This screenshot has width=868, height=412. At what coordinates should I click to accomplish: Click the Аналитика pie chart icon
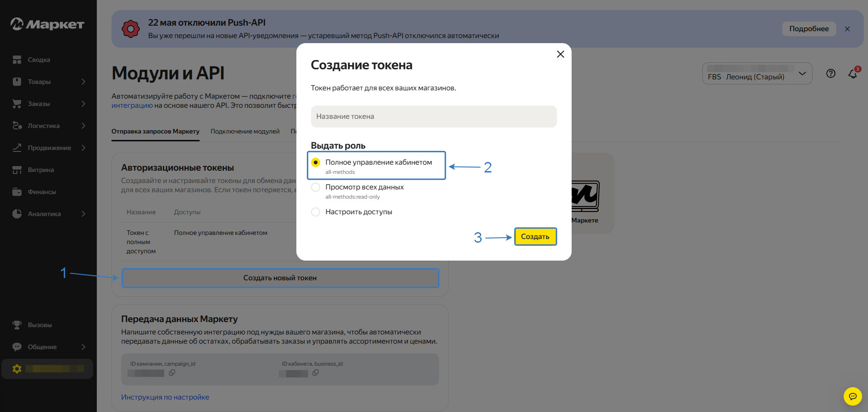(x=17, y=214)
